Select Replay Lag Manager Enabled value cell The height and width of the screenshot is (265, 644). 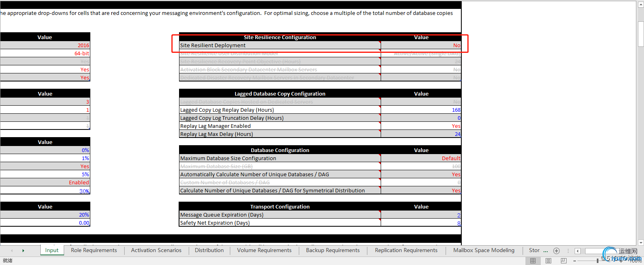coord(421,126)
